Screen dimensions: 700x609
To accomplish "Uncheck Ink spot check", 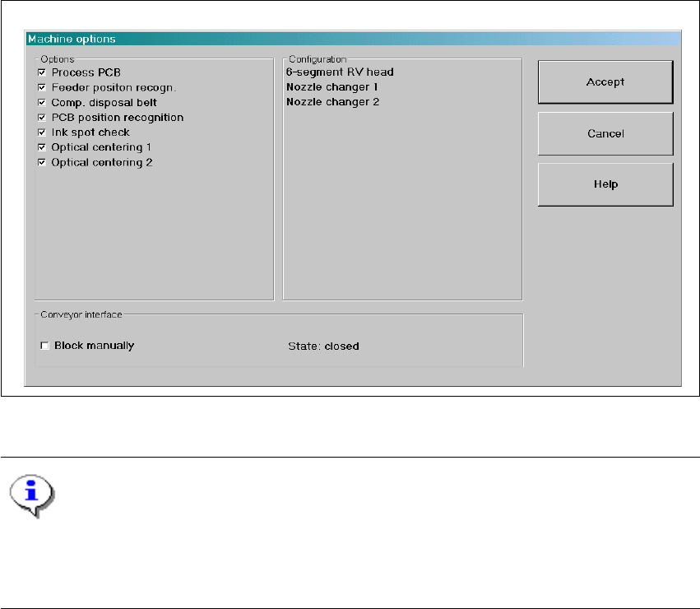I will pos(42,132).
